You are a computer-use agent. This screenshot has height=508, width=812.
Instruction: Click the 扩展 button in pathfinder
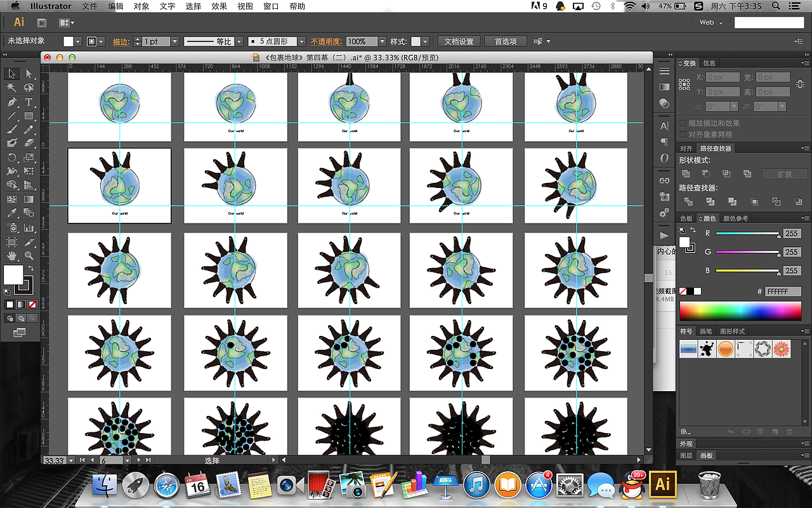click(x=785, y=174)
